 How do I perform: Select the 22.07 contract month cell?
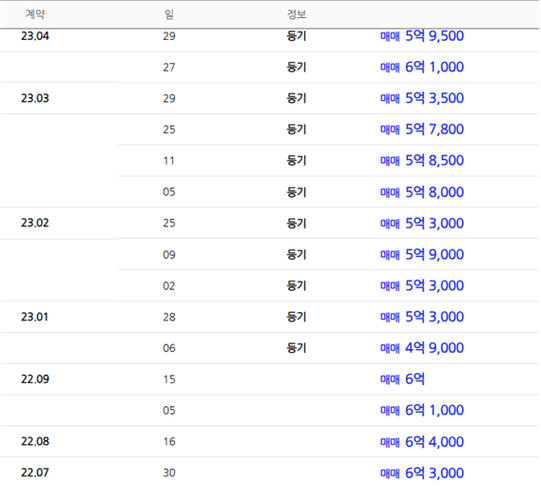coord(35,472)
